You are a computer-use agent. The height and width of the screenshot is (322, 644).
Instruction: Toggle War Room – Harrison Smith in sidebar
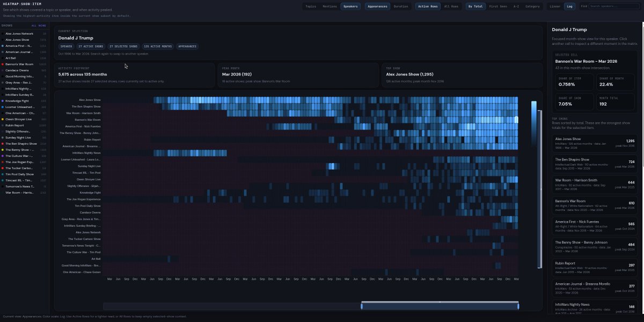(x=24, y=193)
